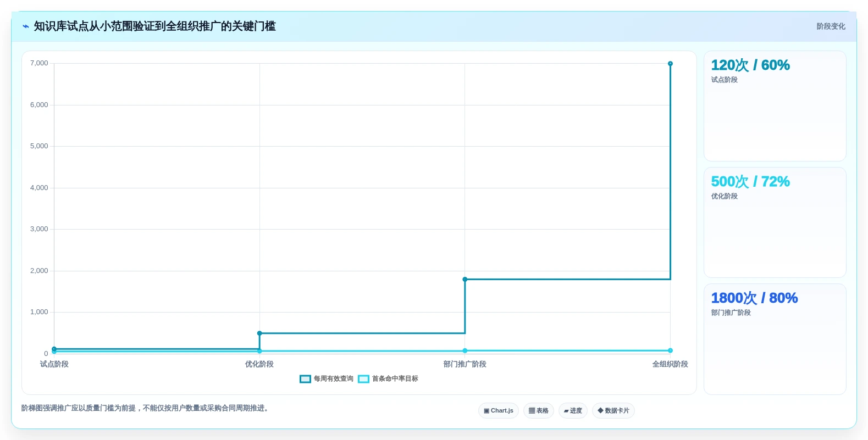This screenshot has height=440, width=868.
Task: Click the 进度 tag
Action: [x=573, y=411]
